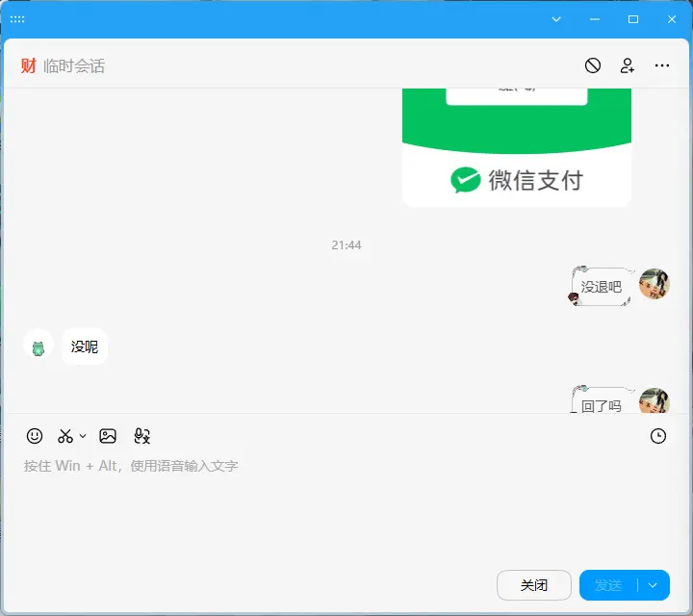Maximize the chat window
Image resolution: width=693 pixels, height=616 pixels.
point(633,19)
